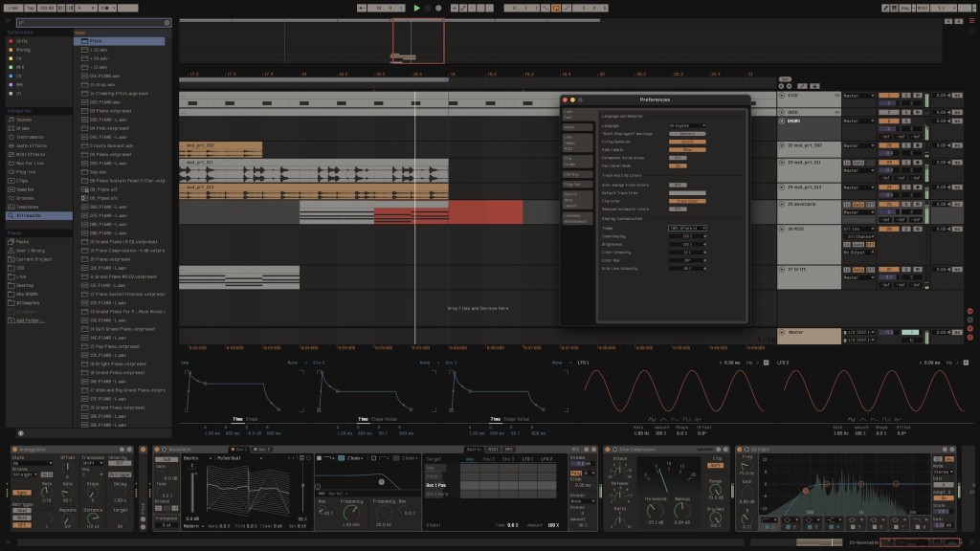Clear the browser search field
Screen dimensions: 980x551
(165, 21)
